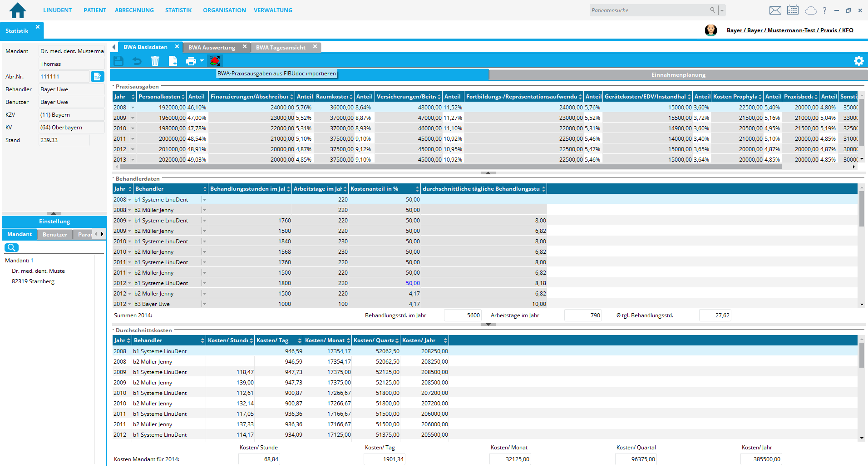Click the Bayer / Mustermann-Test / Praxis link
This screenshot has width=868, height=468.
point(789,30)
